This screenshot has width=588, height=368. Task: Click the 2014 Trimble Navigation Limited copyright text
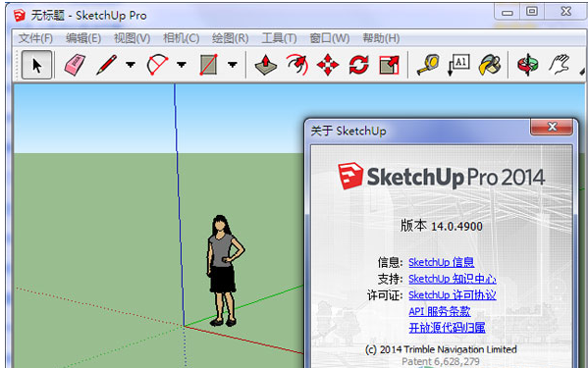coord(441,349)
